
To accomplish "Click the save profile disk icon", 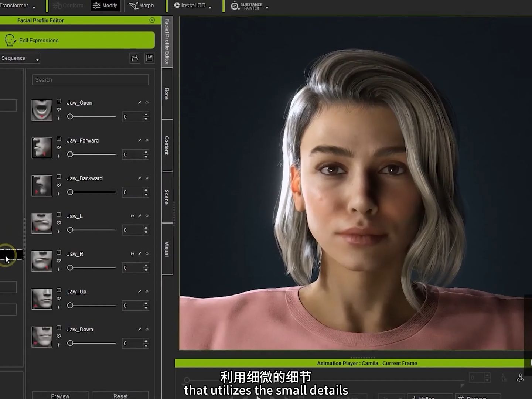I will pyautogui.click(x=150, y=58).
